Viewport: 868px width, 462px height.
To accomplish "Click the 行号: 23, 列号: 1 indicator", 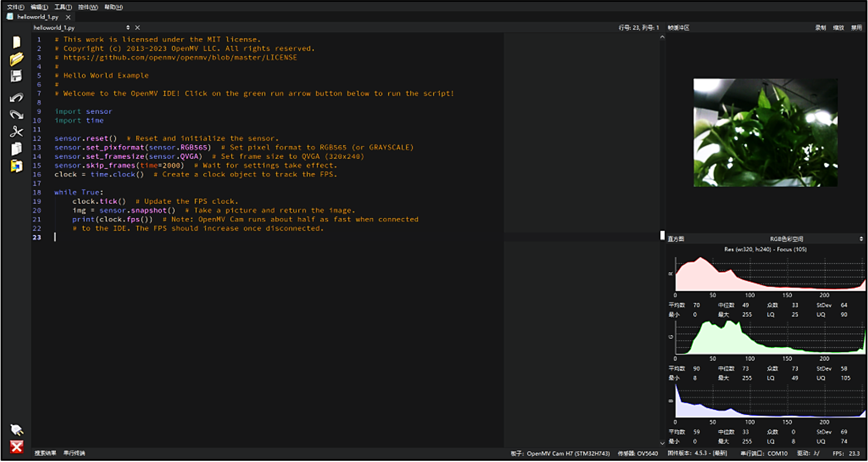I will pyautogui.click(x=639, y=28).
